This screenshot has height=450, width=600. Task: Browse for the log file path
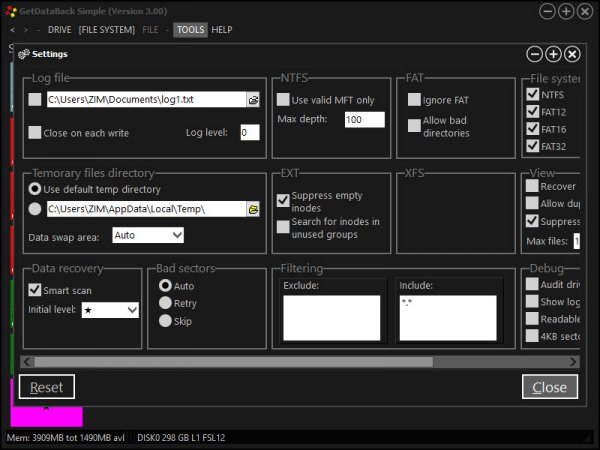(253, 100)
